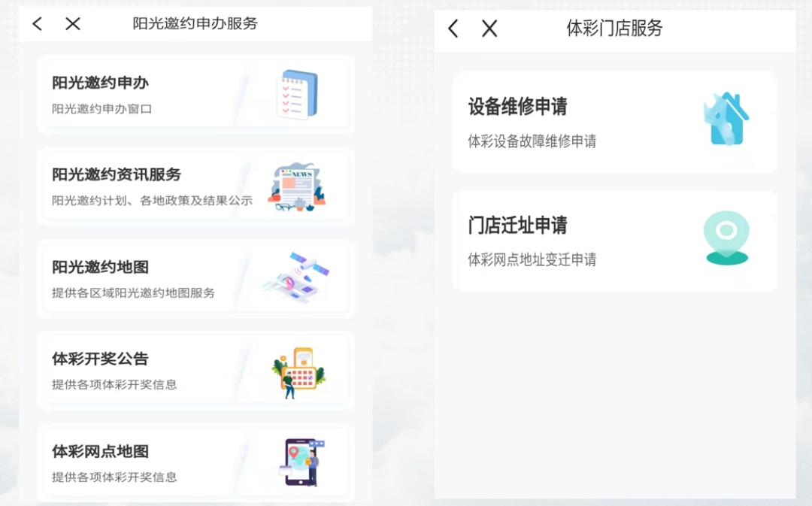Screen dimensions: 812x506
Task: Go back from 体彩门店服务 screen
Action: tap(453, 29)
